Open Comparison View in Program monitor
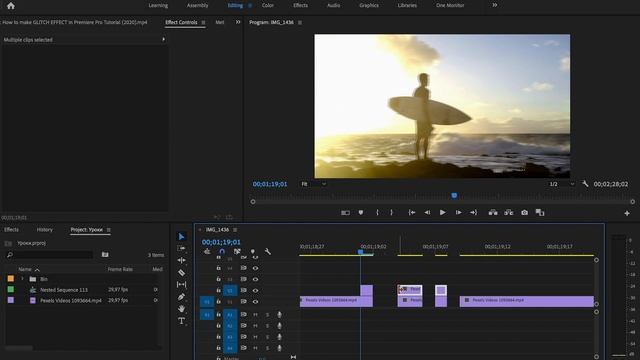 click(540, 212)
